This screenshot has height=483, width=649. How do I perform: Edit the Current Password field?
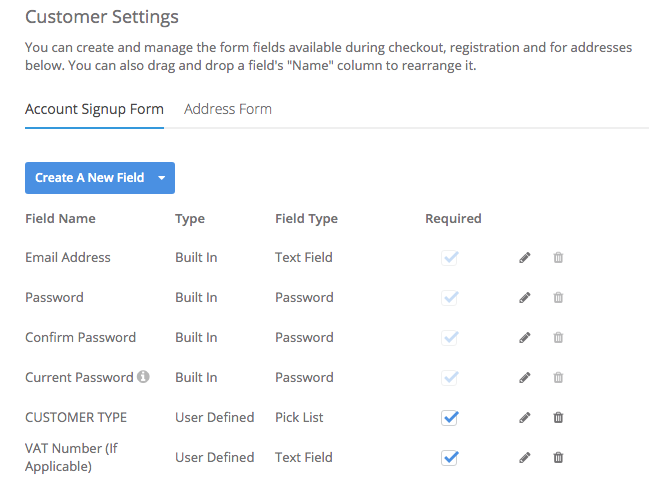[x=525, y=378]
